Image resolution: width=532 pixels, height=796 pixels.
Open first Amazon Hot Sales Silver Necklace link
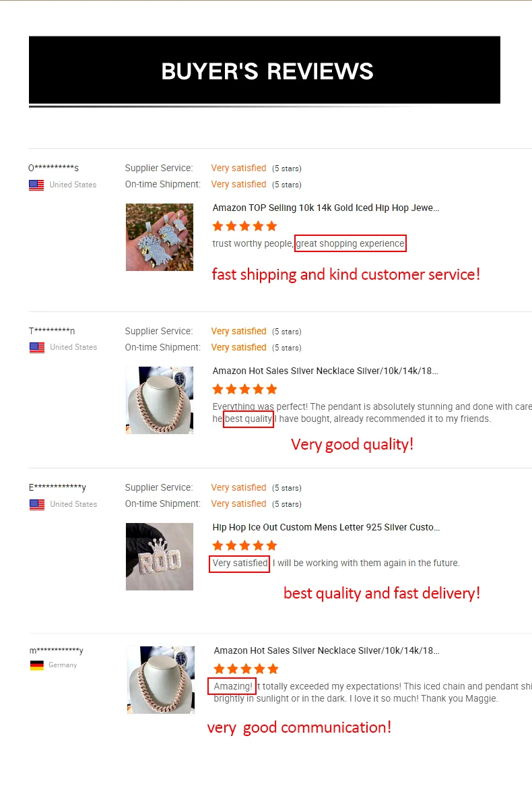[325, 371]
